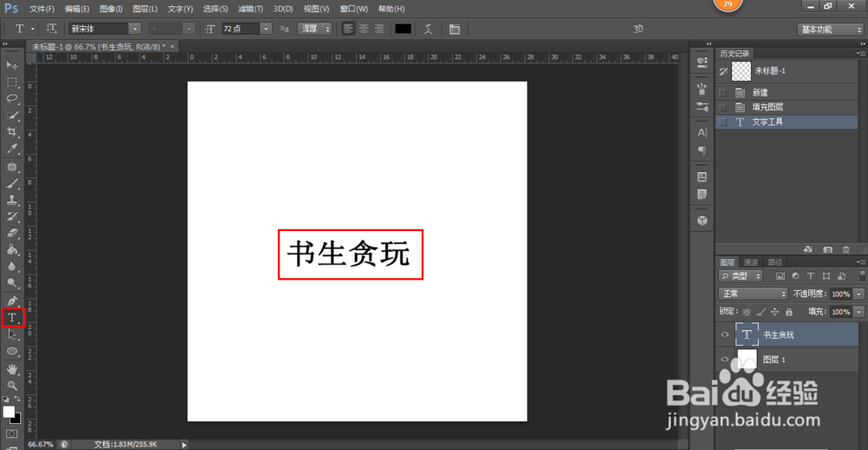Select the Horizontal Type tool
The image size is (868, 450).
13,318
